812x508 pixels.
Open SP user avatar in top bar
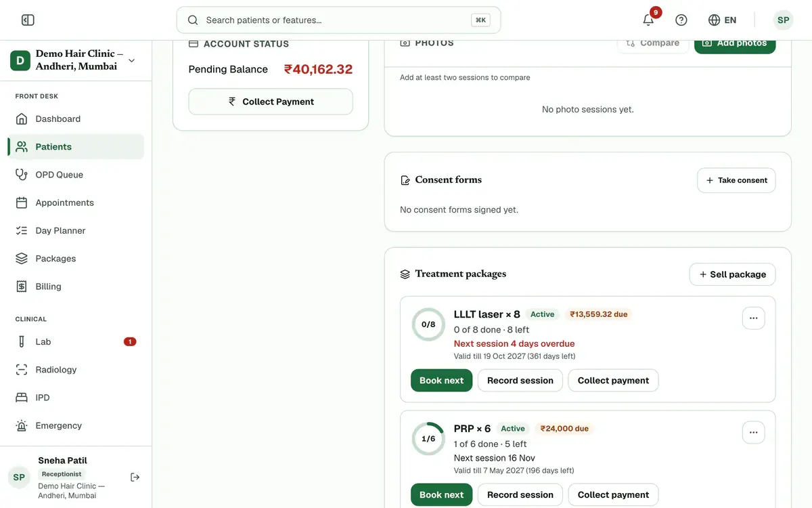click(784, 20)
